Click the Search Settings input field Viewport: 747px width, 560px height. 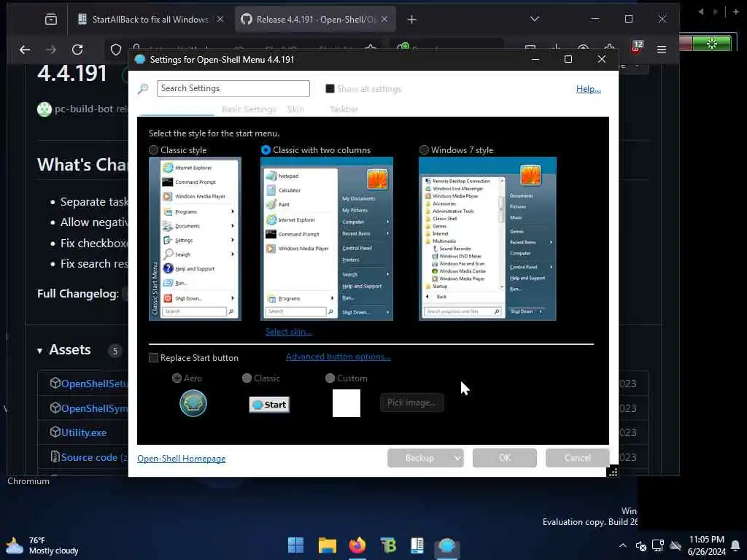coord(233,88)
